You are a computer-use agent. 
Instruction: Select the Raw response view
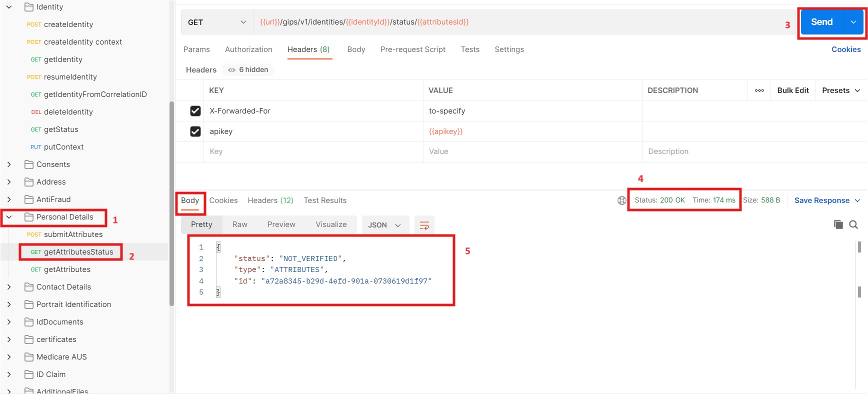[240, 224]
